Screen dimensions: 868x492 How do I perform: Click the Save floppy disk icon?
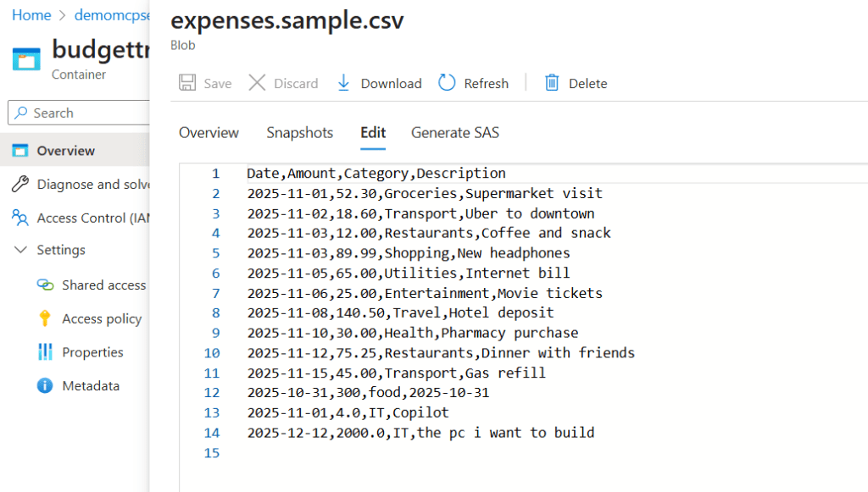(187, 83)
